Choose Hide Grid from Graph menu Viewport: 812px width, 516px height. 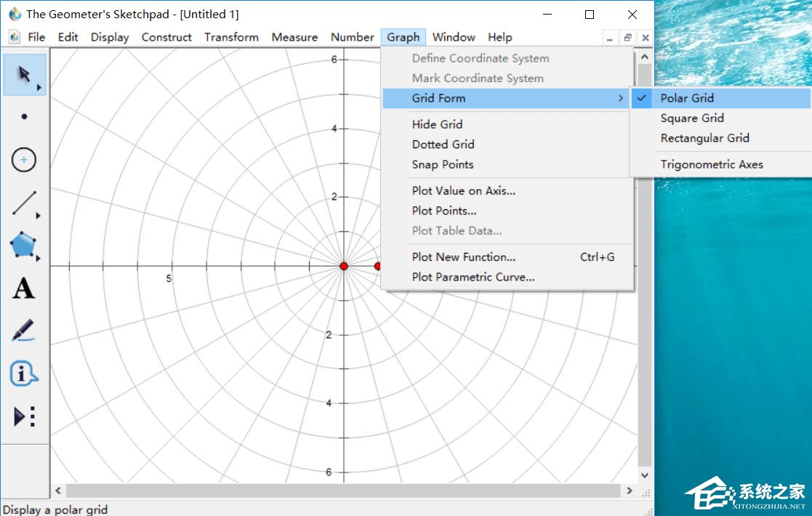click(x=437, y=124)
